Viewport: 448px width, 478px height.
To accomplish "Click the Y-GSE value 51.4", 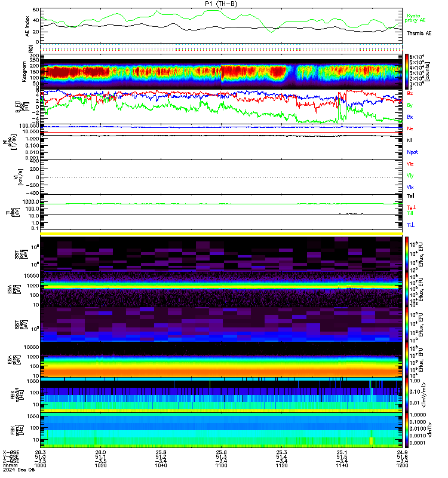I will (x=281, y=457).
